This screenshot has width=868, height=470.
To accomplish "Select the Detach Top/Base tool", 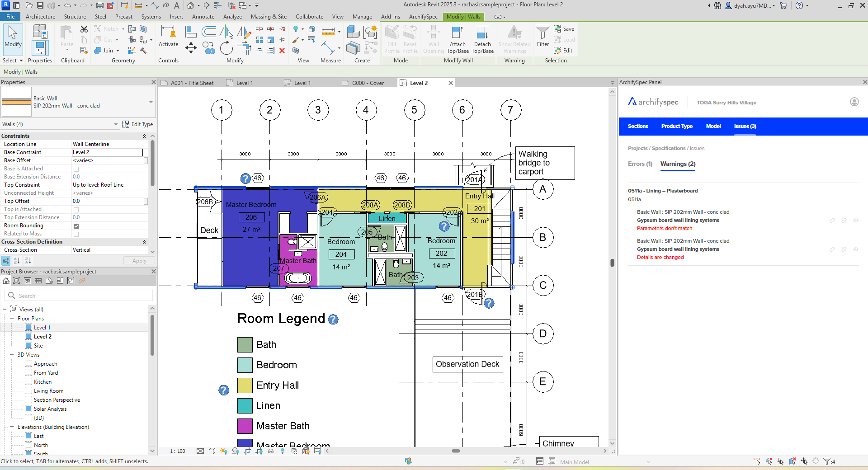I will click(x=482, y=40).
